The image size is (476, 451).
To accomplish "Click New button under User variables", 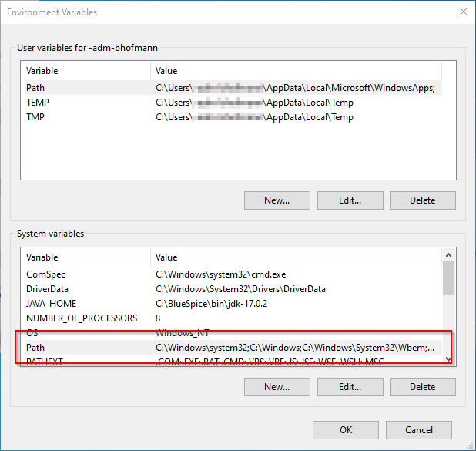I will coord(277,200).
